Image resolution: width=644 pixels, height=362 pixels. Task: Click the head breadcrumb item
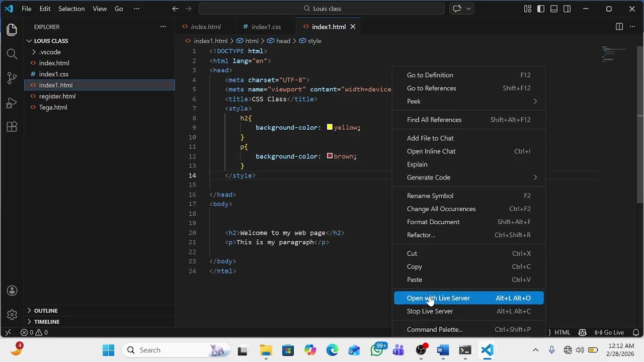(x=279, y=41)
